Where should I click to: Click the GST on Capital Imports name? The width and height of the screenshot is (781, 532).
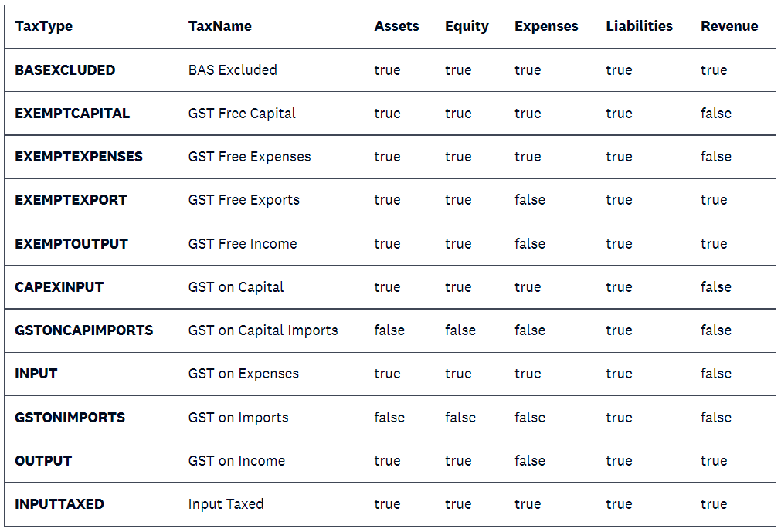tap(263, 330)
